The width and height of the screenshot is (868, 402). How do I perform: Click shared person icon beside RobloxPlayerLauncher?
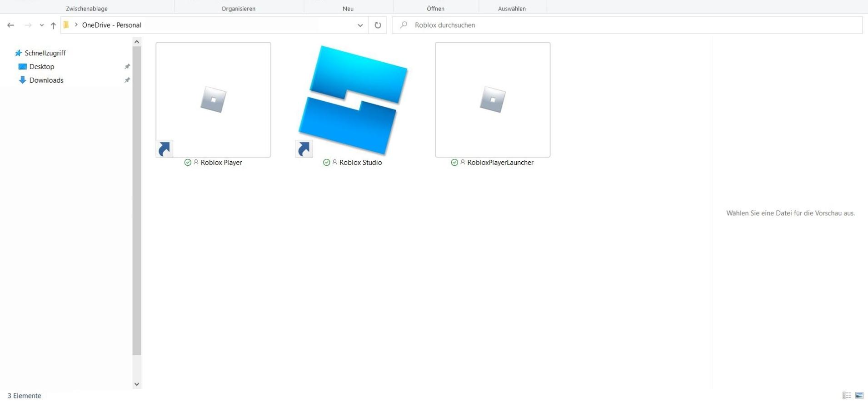pos(463,162)
